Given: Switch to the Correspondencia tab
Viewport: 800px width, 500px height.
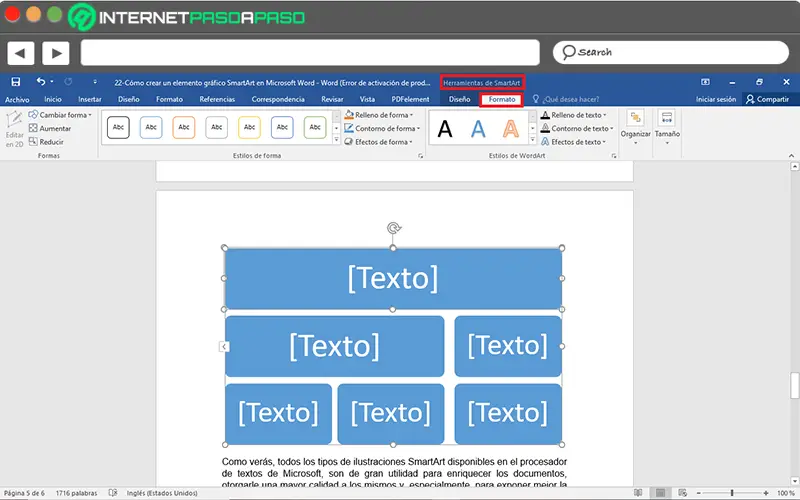Looking at the screenshot, I should (278, 99).
